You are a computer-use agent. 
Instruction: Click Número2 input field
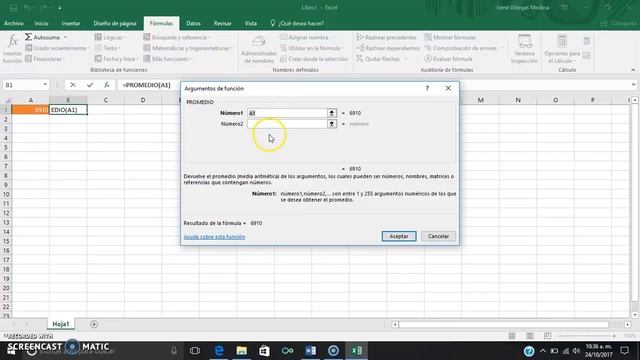click(x=287, y=124)
